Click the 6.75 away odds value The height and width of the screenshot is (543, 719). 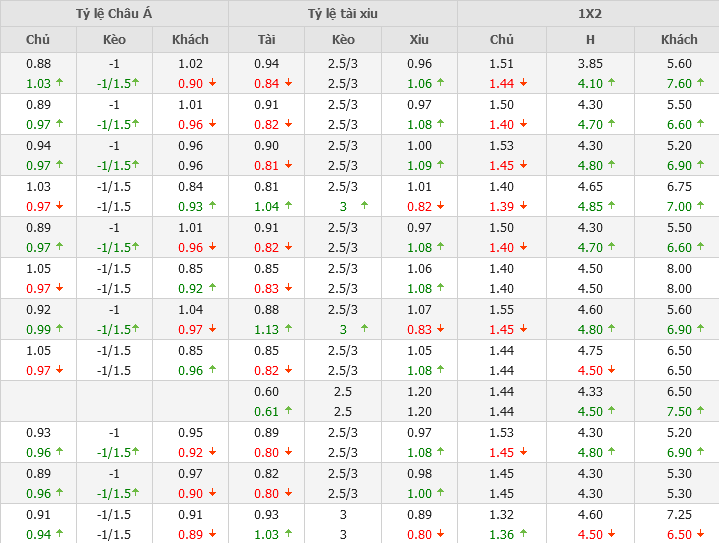[679, 186]
